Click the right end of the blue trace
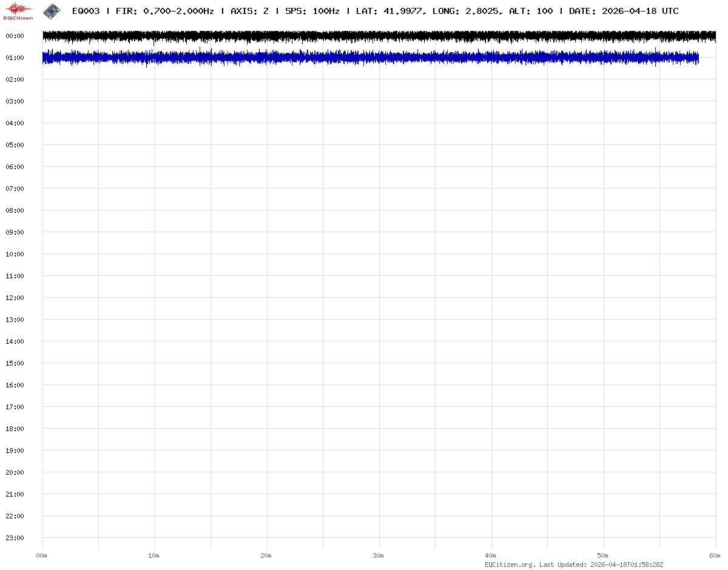The image size is (728, 570). [697, 58]
